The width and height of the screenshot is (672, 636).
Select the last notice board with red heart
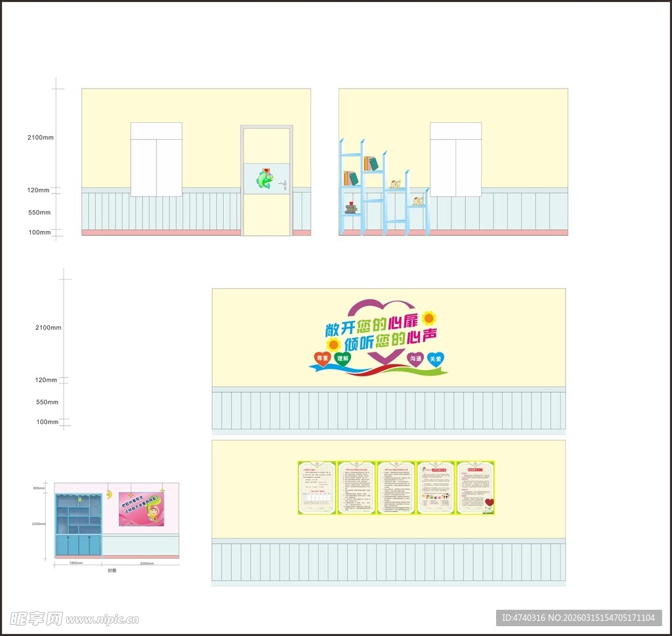475,487
